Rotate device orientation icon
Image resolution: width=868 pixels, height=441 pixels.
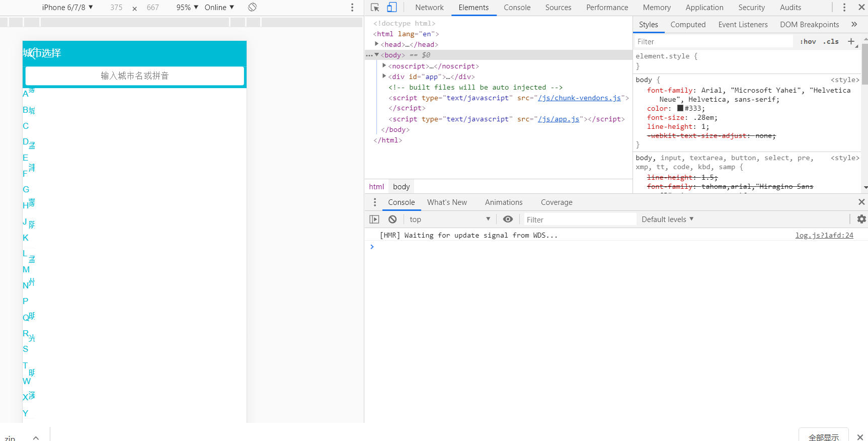[253, 7]
